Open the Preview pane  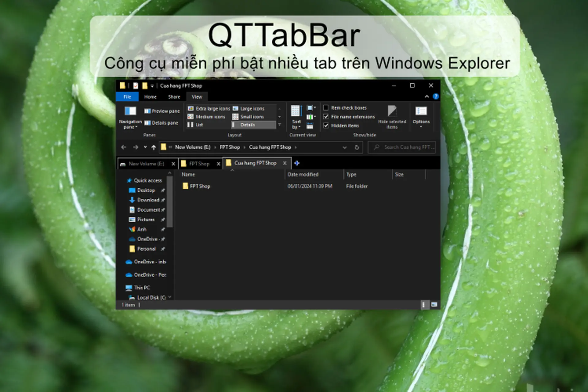tap(161, 111)
